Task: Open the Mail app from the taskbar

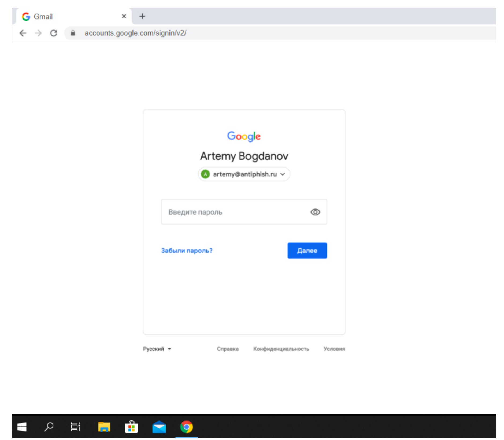Action: (x=159, y=427)
